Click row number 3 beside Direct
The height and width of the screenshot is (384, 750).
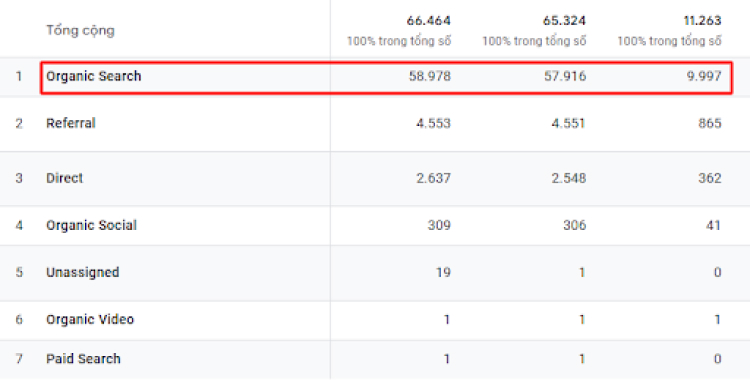tap(19, 178)
